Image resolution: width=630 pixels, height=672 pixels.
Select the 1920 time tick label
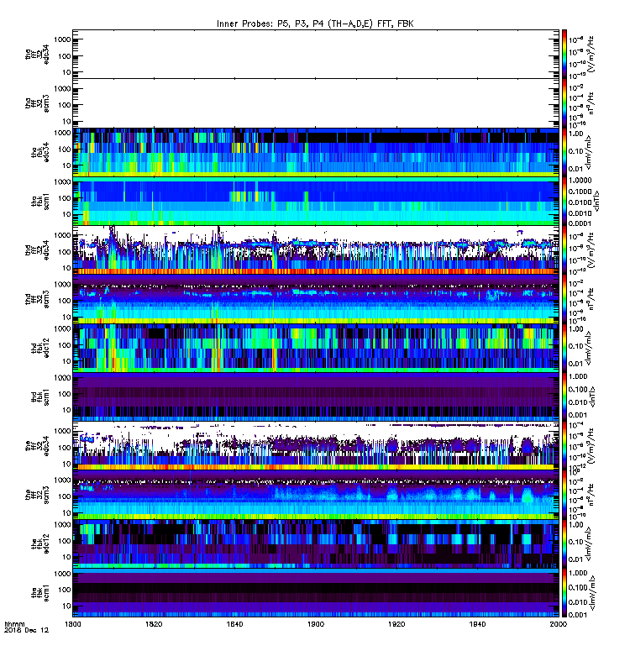coord(396,624)
